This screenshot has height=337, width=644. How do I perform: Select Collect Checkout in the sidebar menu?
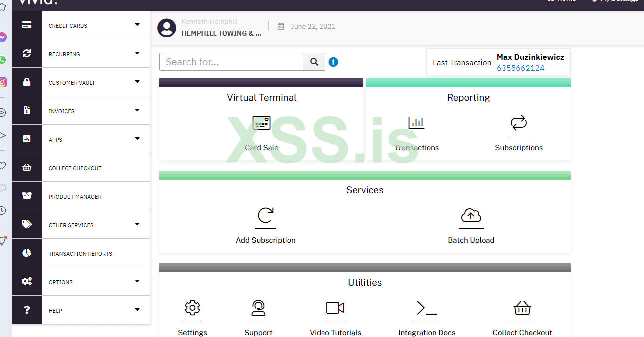pos(75,168)
